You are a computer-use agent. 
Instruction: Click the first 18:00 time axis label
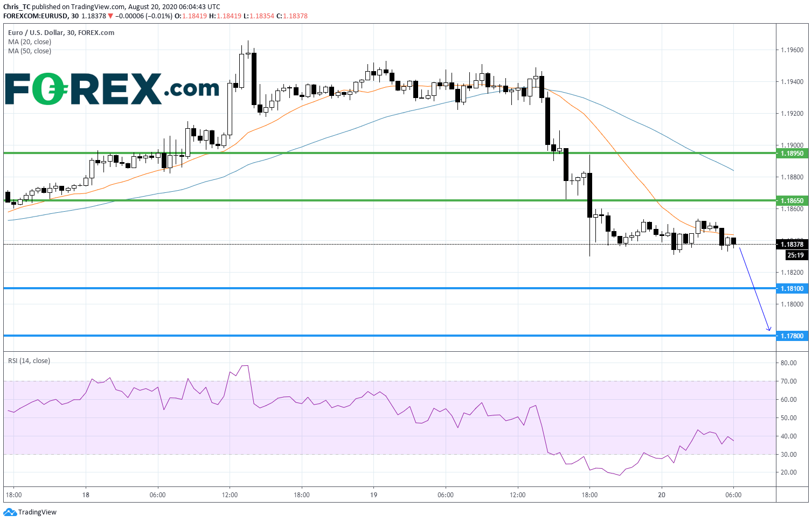(13, 495)
